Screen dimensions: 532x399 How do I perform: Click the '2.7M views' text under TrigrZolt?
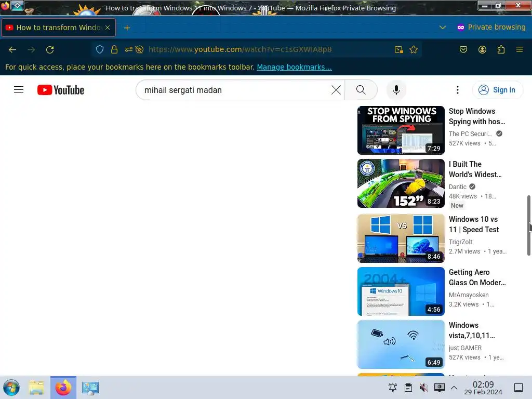click(464, 251)
